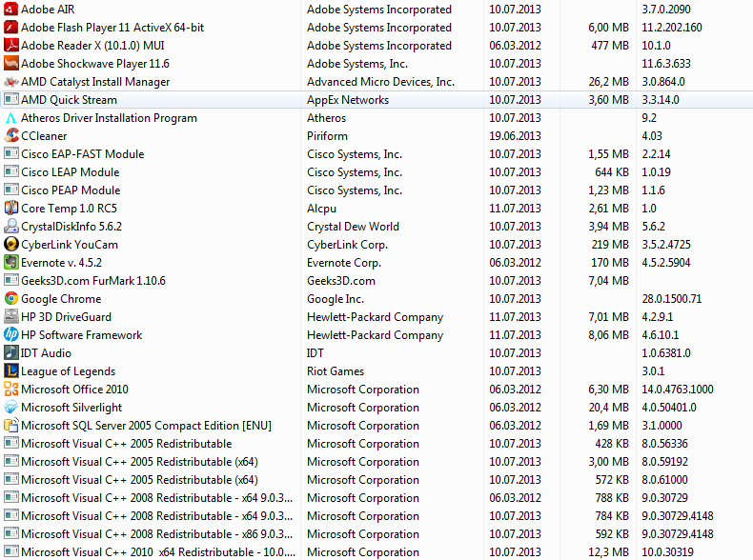Select the Google Chrome program name
The image size is (753, 560).
pos(61,299)
